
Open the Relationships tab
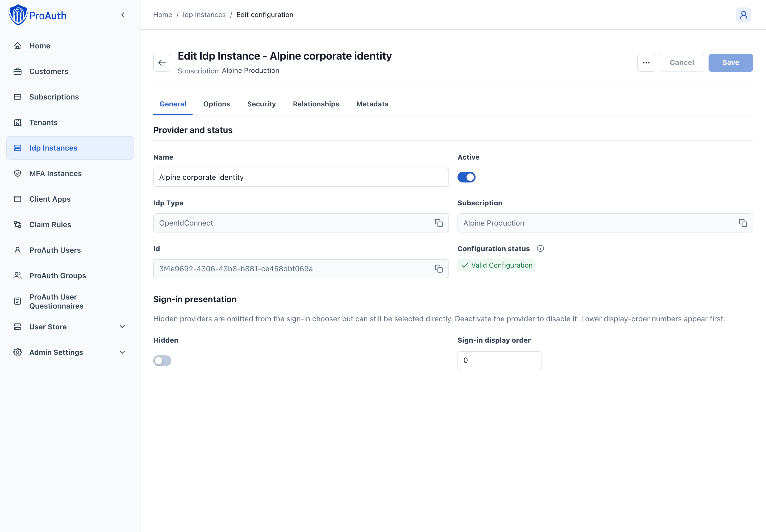tap(316, 104)
